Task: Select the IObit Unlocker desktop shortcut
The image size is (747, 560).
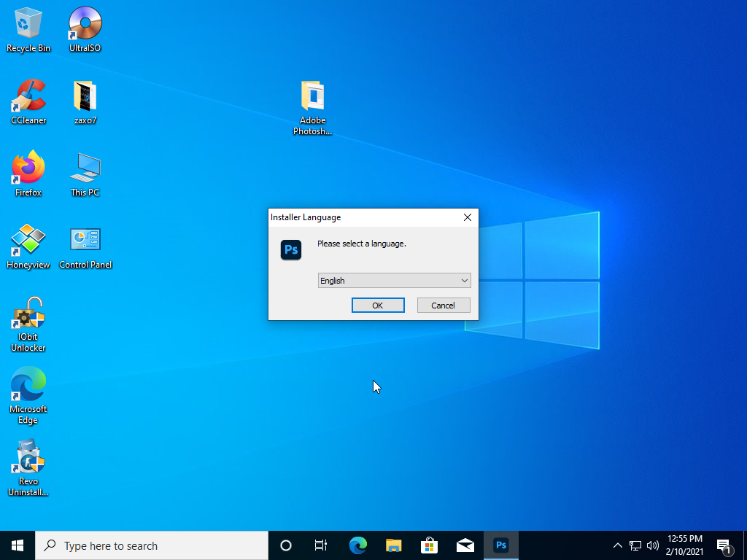Action: pyautogui.click(x=28, y=324)
